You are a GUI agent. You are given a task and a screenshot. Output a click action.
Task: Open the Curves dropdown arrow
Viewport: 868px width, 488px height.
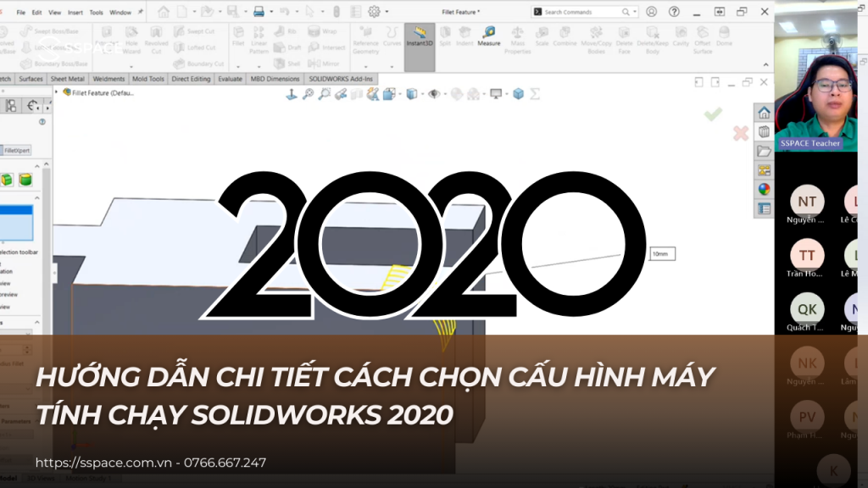(x=392, y=67)
